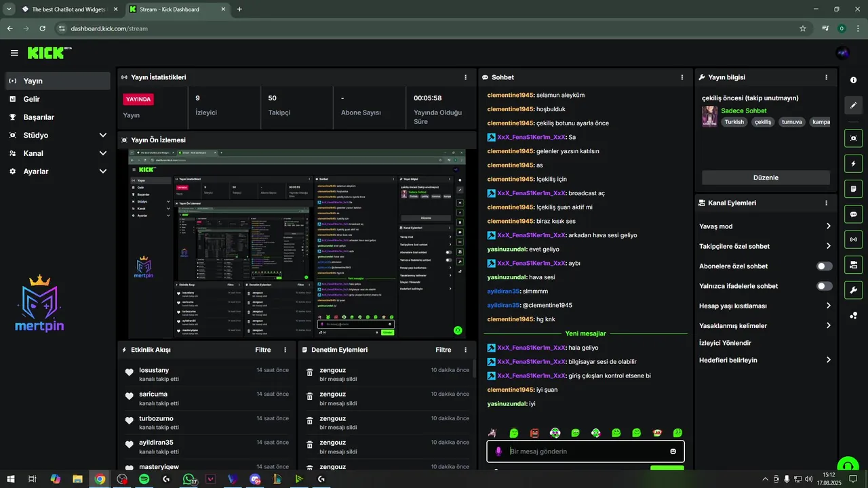The height and width of the screenshot is (488, 868).
Task: Bookmark this page with the star icon
Action: pyautogui.click(x=803, y=28)
